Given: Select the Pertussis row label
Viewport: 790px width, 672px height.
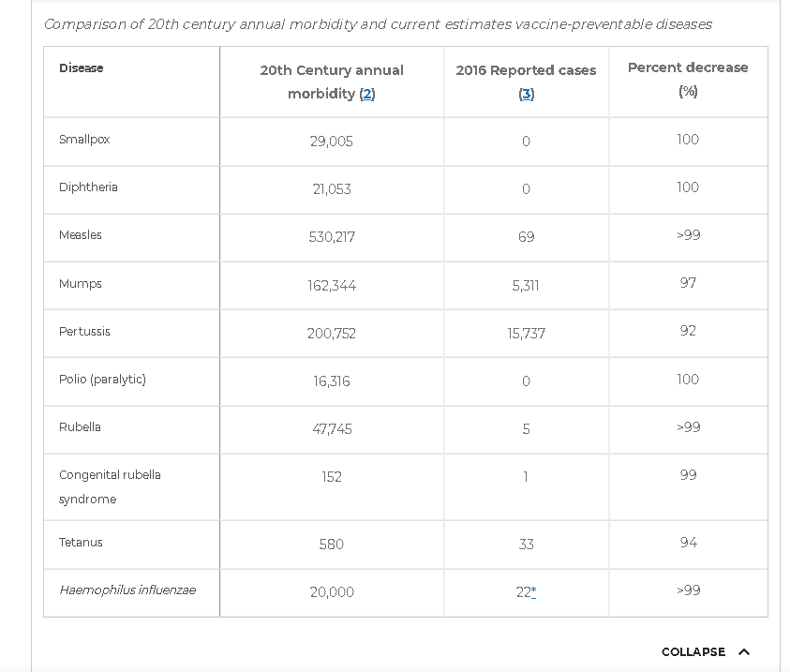Looking at the screenshot, I should tap(84, 332).
